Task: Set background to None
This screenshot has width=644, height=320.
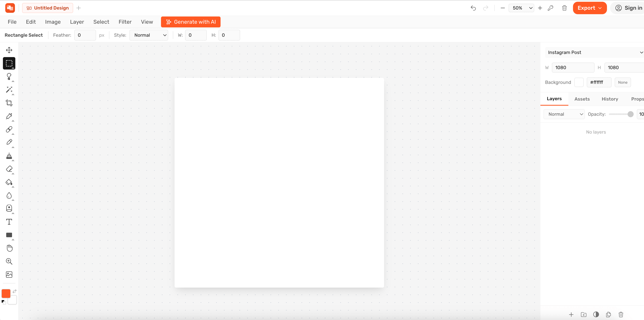Action: click(622, 82)
